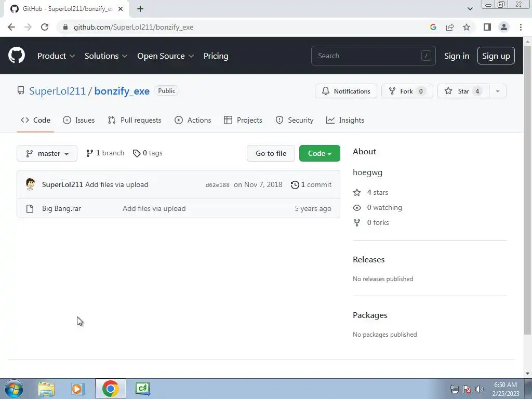The height and width of the screenshot is (399, 532).
Task: Reload the page with refresh icon
Action: (x=45, y=27)
